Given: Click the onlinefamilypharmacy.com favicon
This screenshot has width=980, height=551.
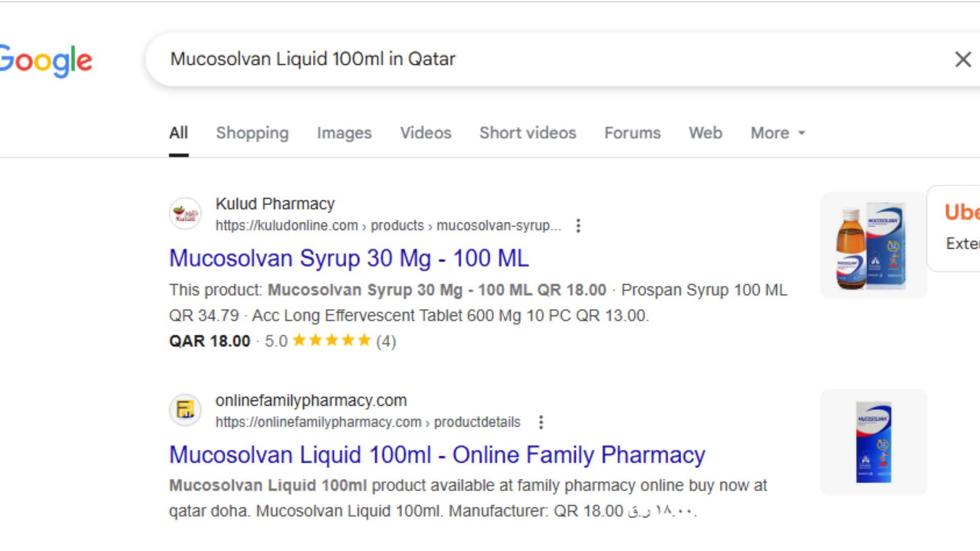Looking at the screenshot, I should (x=185, y=410).
